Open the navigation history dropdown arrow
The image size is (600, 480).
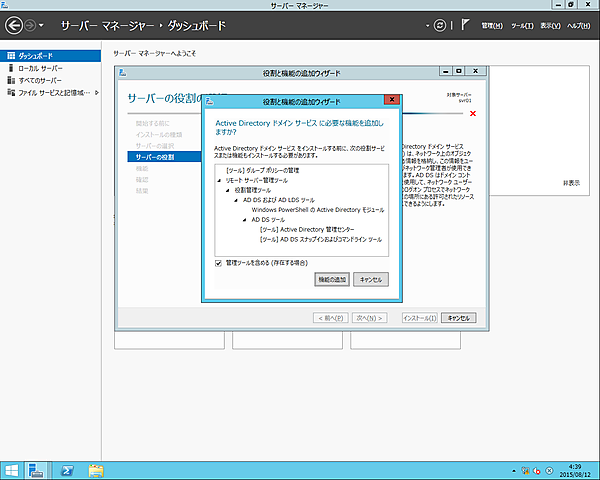[41, 26]
